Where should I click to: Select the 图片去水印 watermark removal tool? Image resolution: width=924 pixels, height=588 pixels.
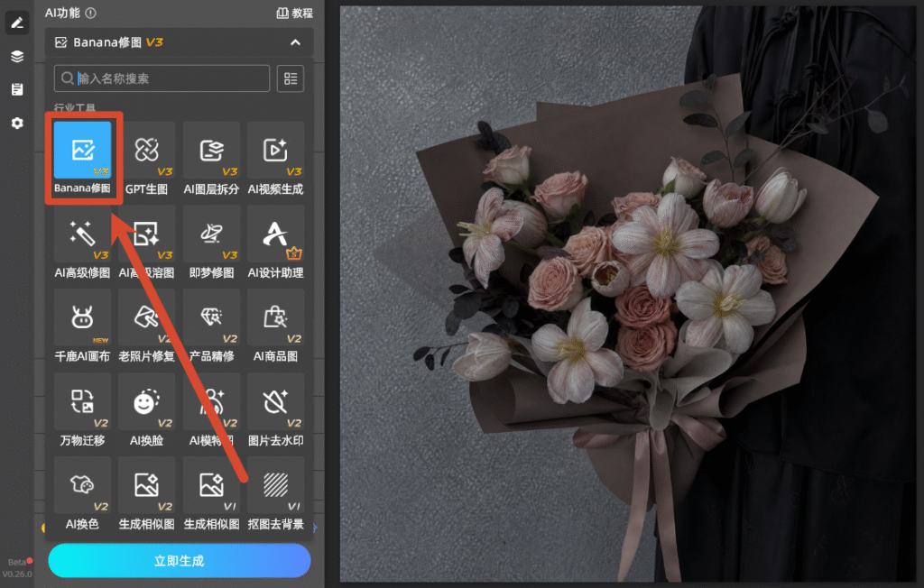coord(276,402)
